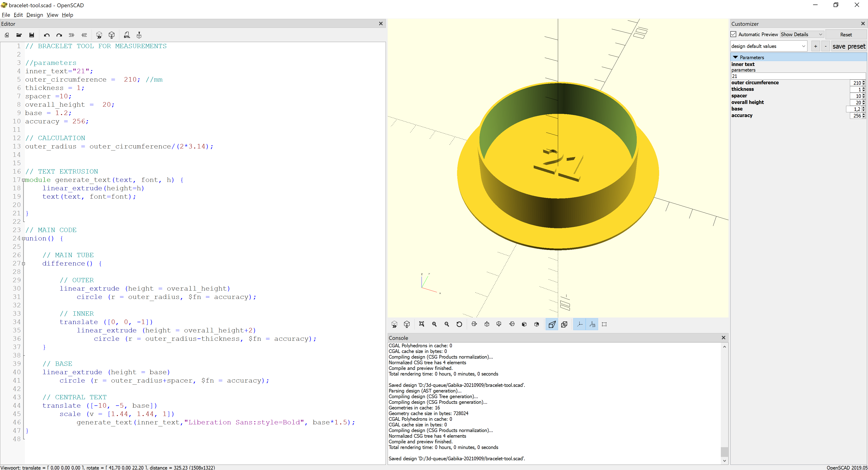Toggle the Orthogonal projection button

(x=564, y=324)
